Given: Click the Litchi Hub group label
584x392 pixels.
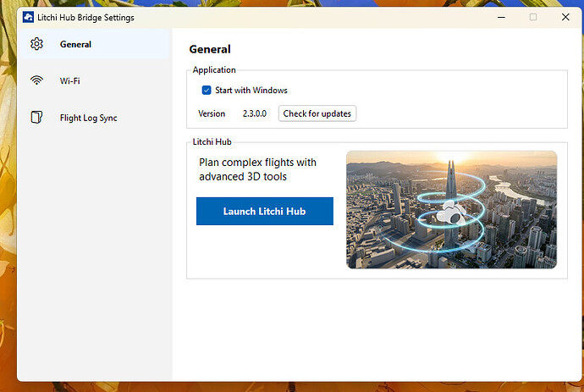Looking at the screenshot, I should [212, 142].
